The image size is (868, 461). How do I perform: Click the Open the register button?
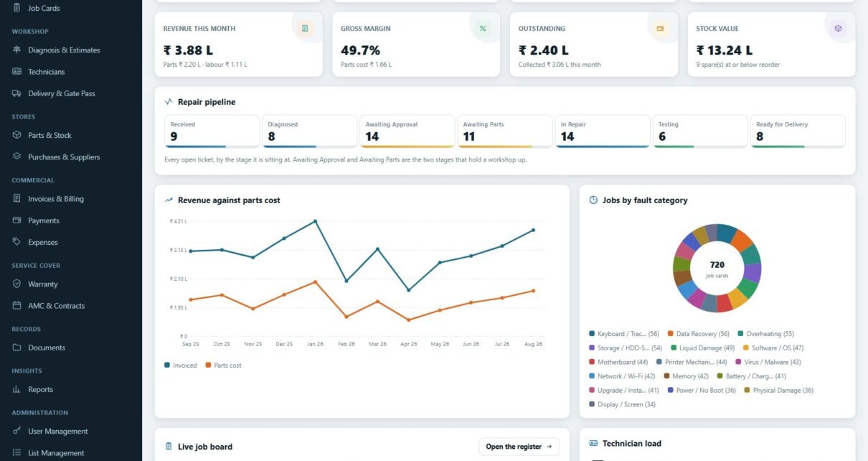coord(519,447)
